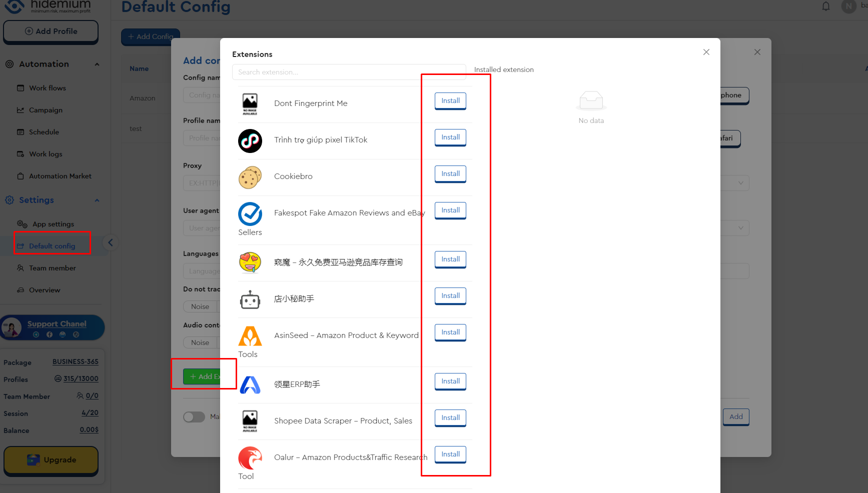Click the Shopee Data Scraper placeholder image
The height and width of the screenshot is (493, 868).
(x=250, y=421)
